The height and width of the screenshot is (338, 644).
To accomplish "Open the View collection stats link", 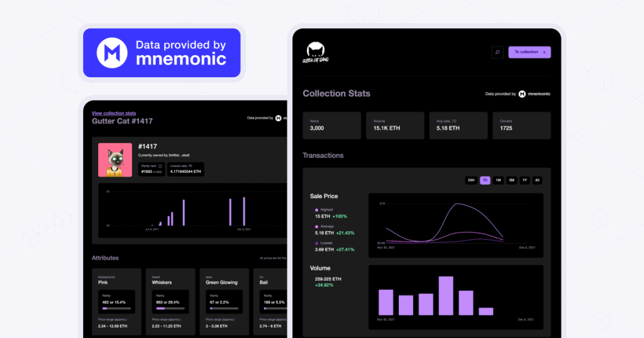I will 114,113.
